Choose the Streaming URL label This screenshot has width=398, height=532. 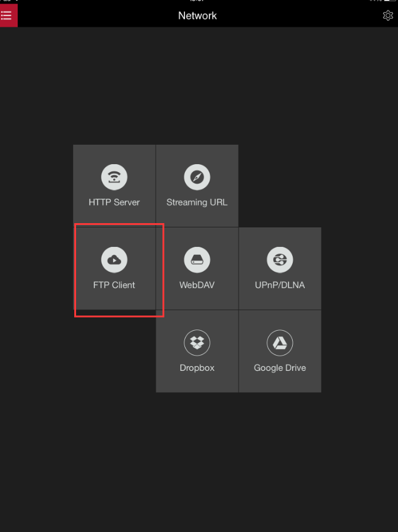197,202
